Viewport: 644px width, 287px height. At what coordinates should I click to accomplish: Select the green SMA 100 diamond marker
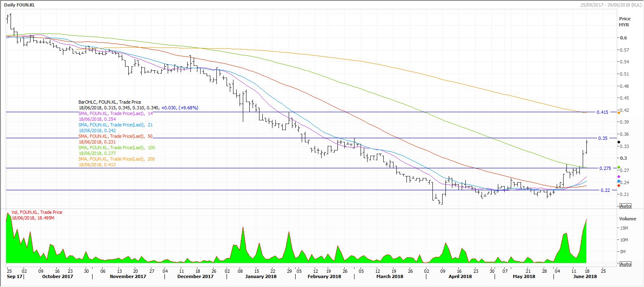(x=618, y=167)
